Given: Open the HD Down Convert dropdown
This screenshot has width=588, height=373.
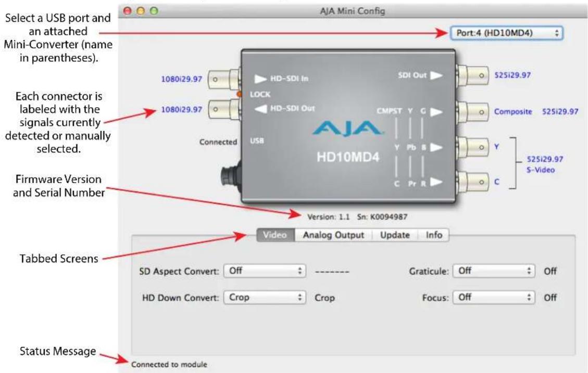Looking at the screenshot, I should click(265, 298).
